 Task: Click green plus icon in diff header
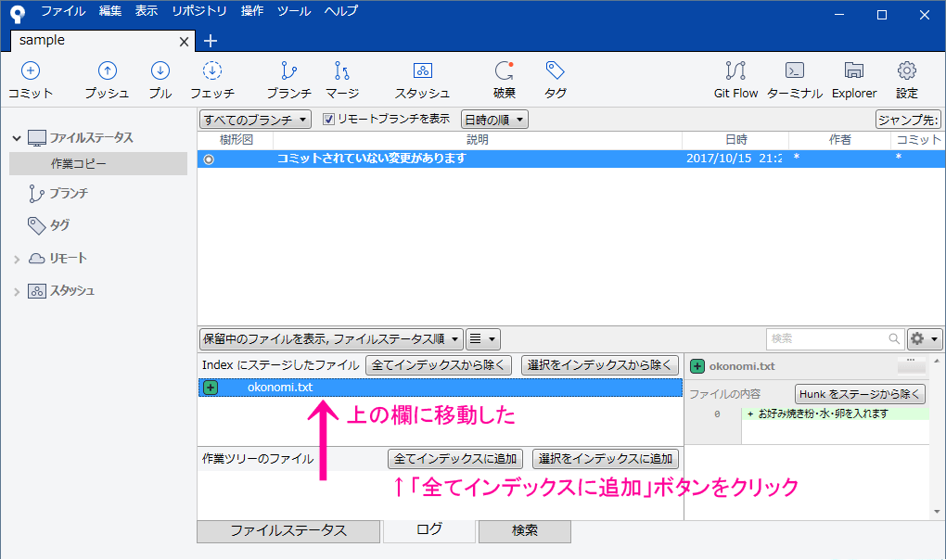tap(697, 366)
